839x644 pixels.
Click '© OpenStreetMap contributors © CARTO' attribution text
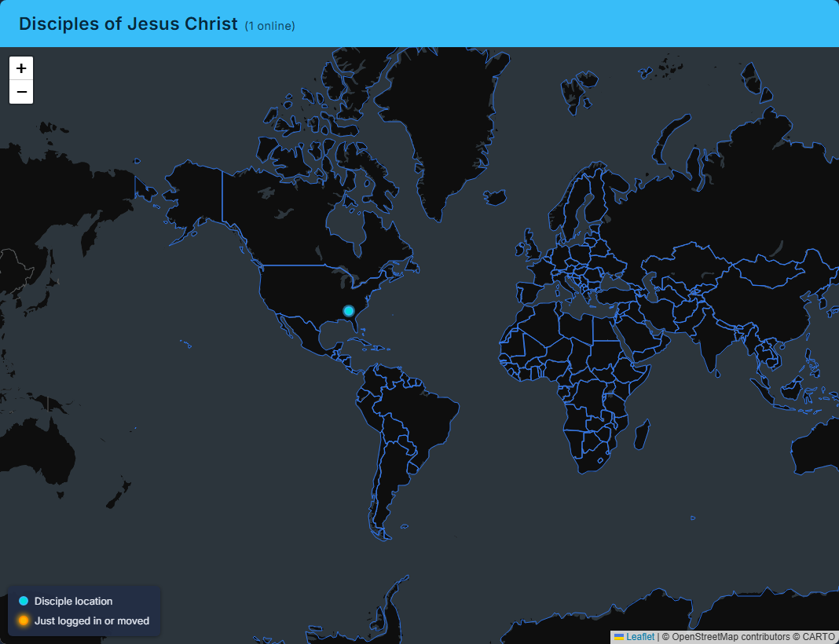(x=749, y=636)
